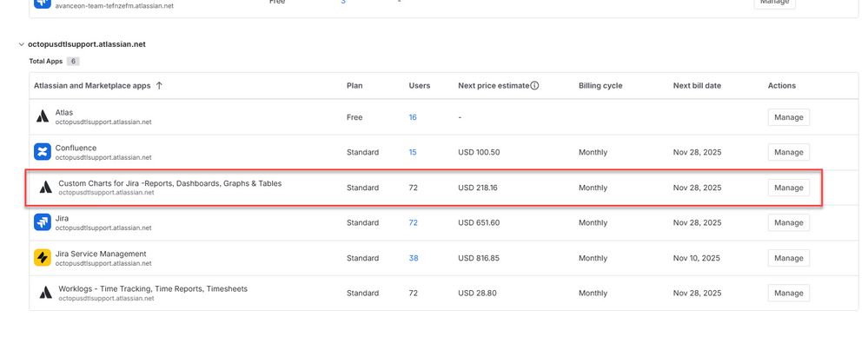The width and height of the screenshot is (868, 350).
Task: Click the octopusdtlsupport.atlassian.net site heading
Action: (x=87, y=44)
